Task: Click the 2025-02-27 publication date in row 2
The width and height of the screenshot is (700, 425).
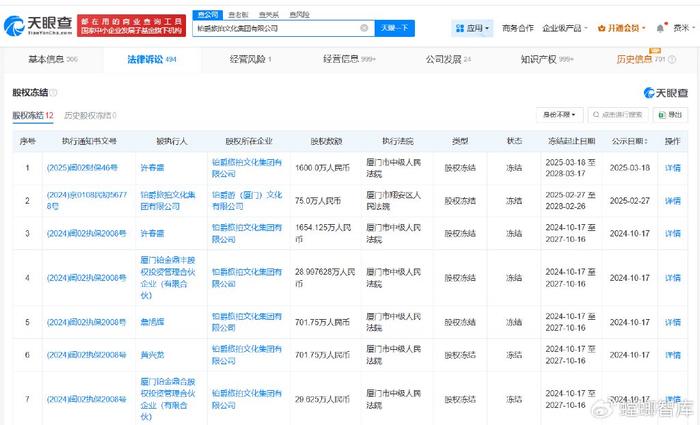Action: (x=629, y=201)
